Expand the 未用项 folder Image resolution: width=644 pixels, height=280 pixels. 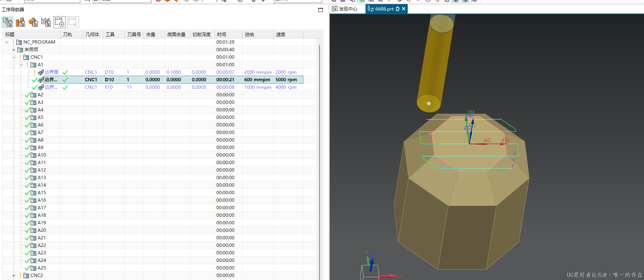tap(14, 50)
